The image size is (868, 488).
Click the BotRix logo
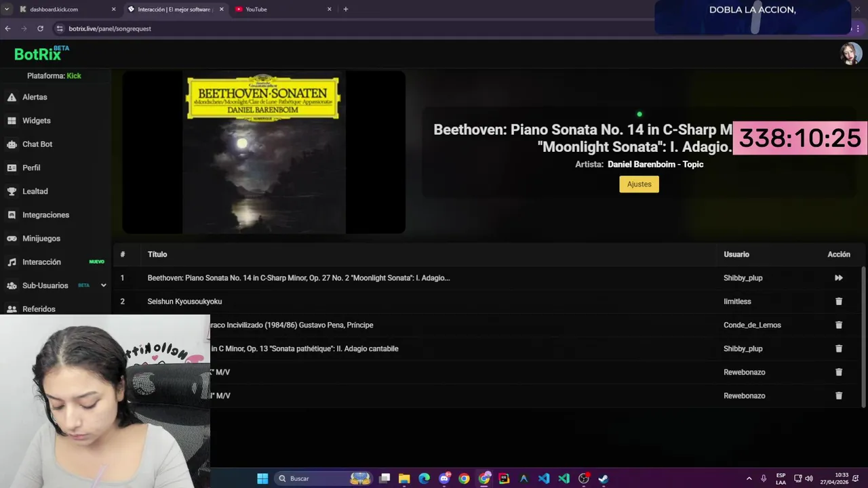tap(41, 54)
